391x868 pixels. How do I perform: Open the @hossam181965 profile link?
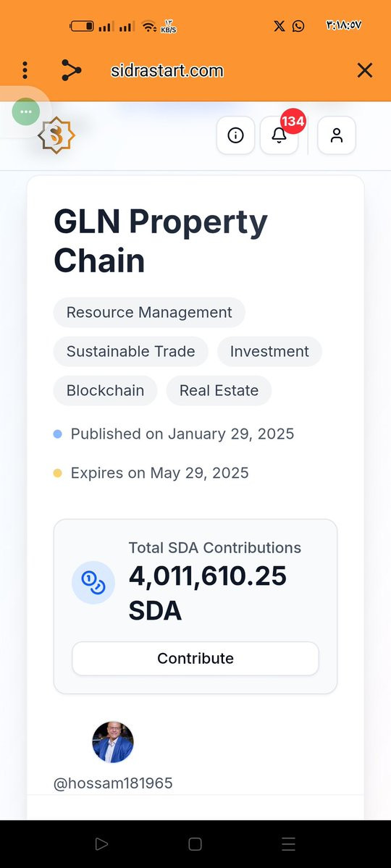pos(113,783)
